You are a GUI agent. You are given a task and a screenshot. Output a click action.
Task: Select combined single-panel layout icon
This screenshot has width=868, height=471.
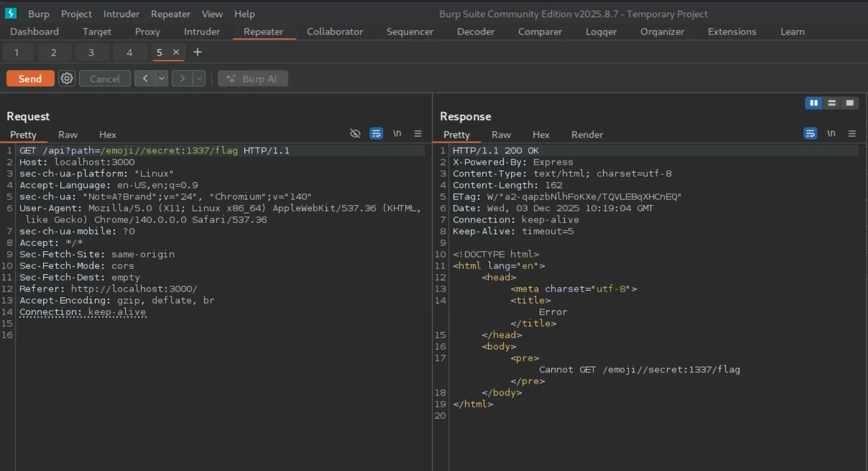coord(850,103)
